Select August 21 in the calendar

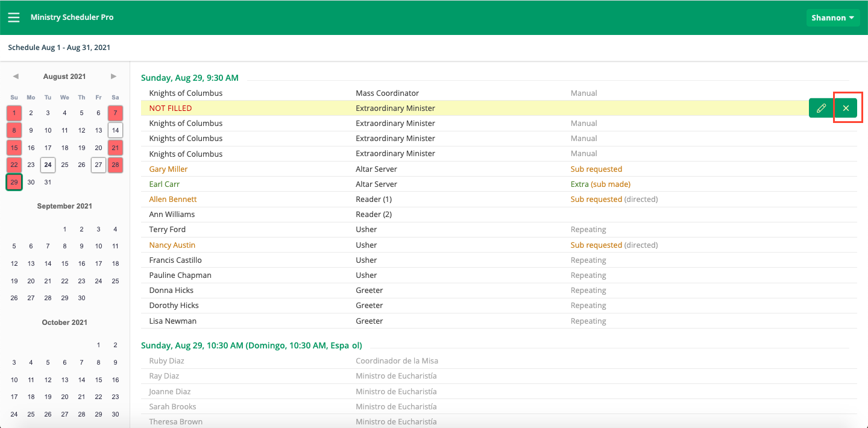click(115, 148)
